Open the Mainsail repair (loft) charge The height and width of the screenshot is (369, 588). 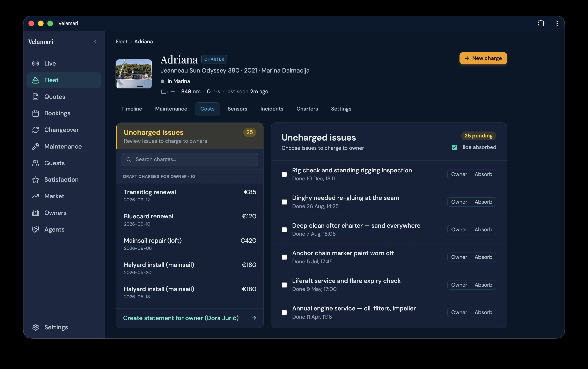point(190,244)
